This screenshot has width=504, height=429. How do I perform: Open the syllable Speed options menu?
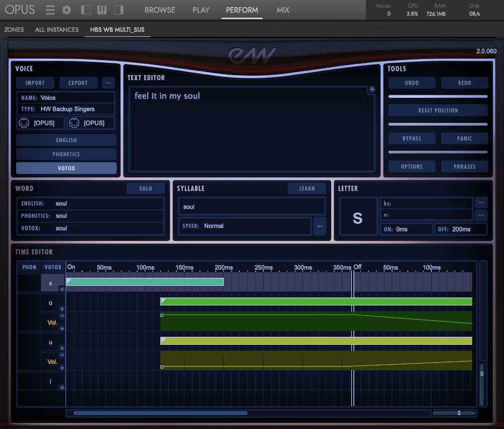click(320, 226)
